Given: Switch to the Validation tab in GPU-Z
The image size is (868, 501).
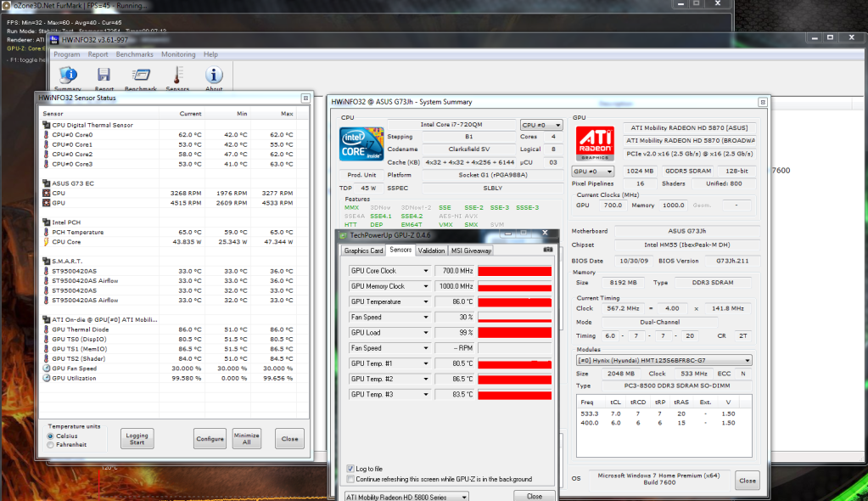Looking at the screenshot, I should pos(431,250).
